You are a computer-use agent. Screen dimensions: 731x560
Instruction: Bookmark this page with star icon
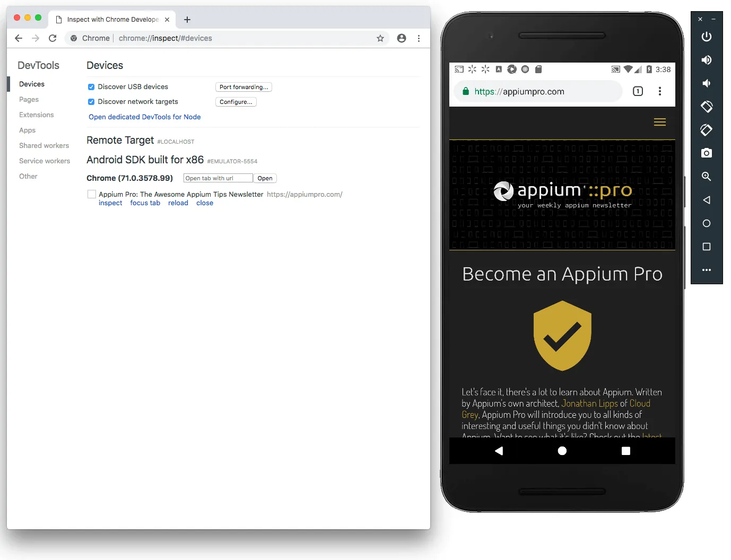click(380, 38)
